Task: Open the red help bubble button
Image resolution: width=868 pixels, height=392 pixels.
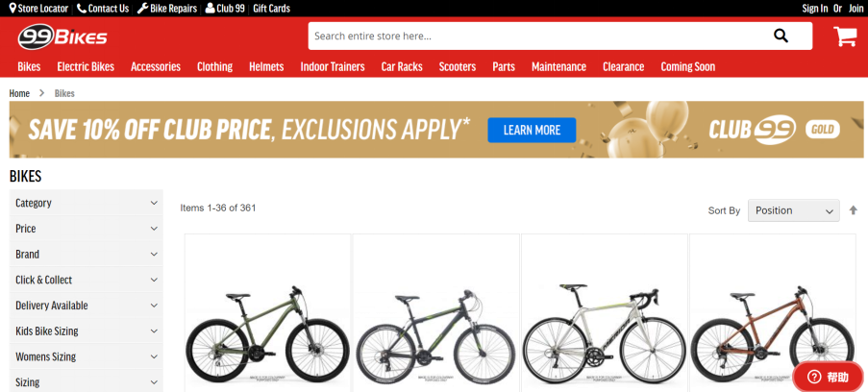Action: [829, 377]
